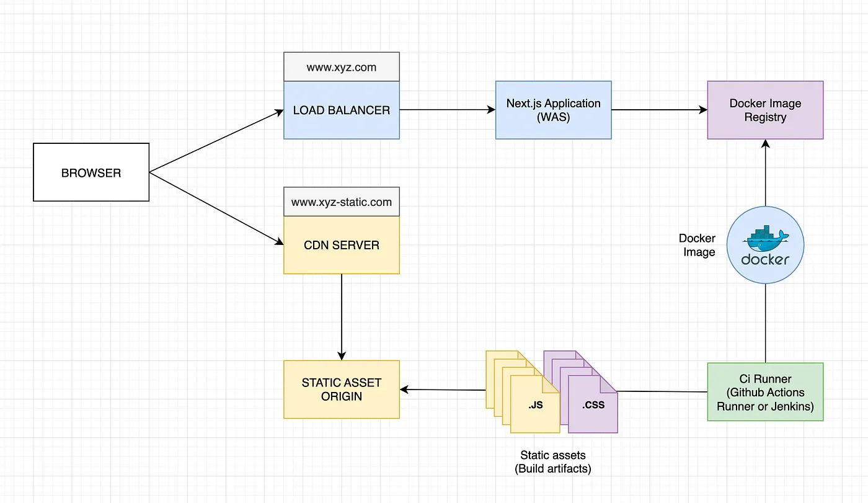Image resolution: width=868 pixels, height=503 pixels.
Task: Select the LOAD BALANCER node
Action: tap(342, 110)
